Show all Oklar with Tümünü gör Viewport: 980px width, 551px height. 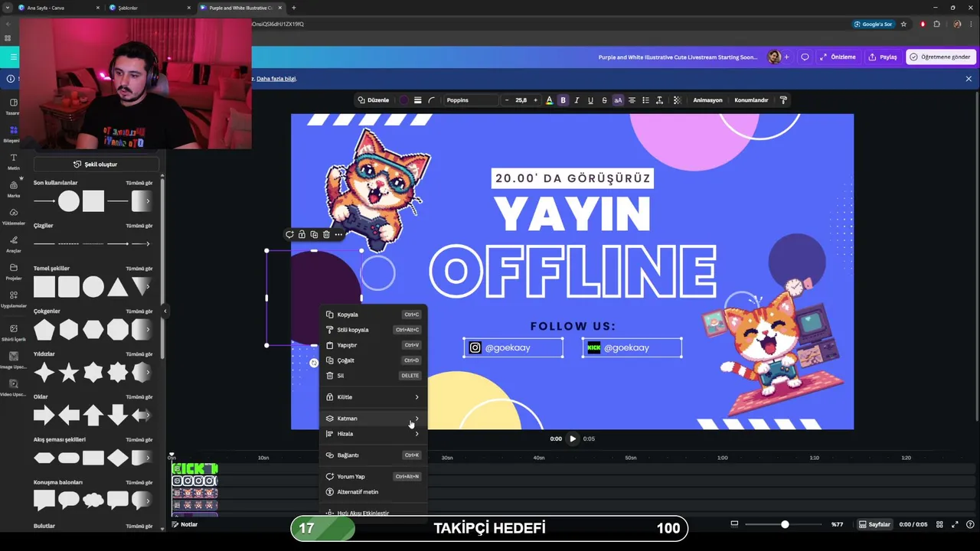pyautogui.click(x=139, y=397)
